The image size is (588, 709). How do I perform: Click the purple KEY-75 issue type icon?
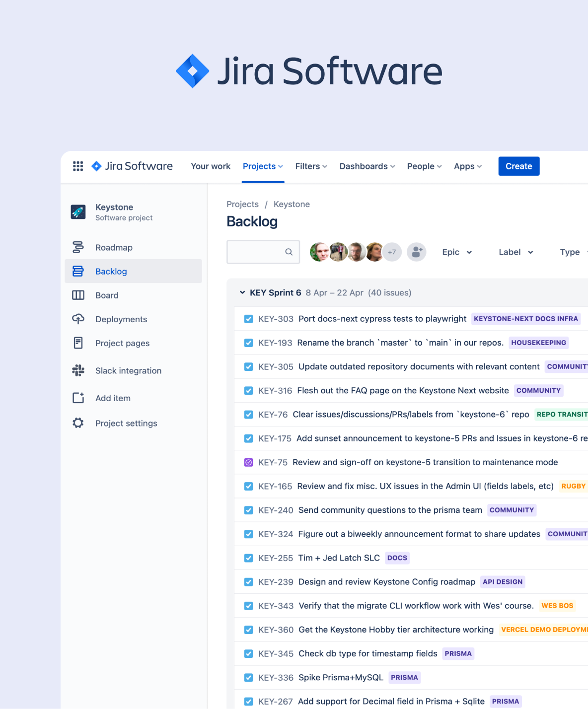(x=248, y=463)
